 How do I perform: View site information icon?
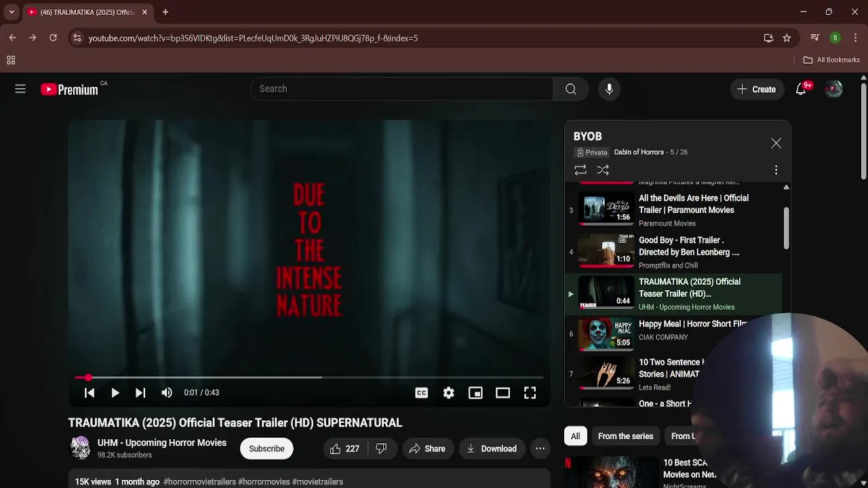(x=77, y=38)
